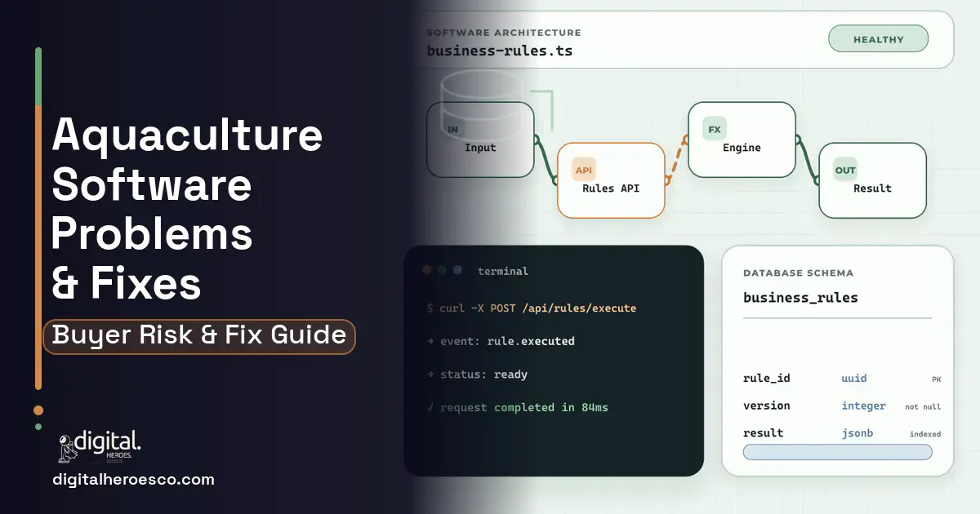This screenshot has width=980, height=514.
Task: Click the jsonb type value
Action: pyautogui.click(x=857, y=433)
